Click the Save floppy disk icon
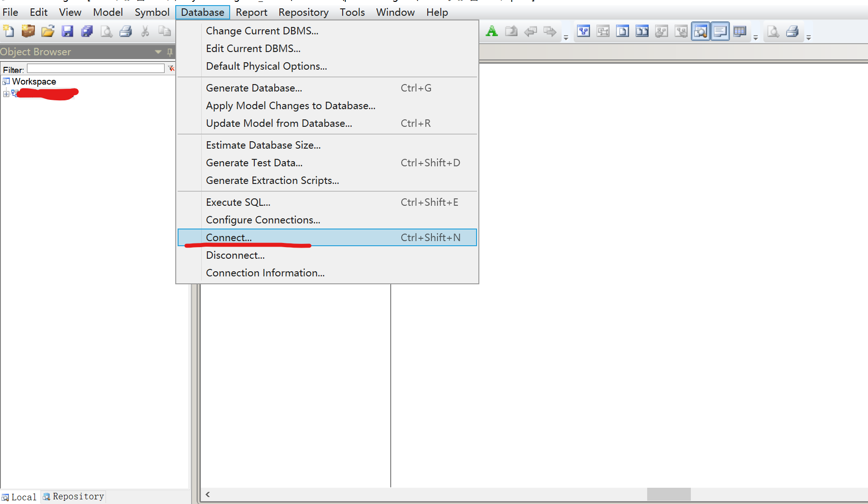This screenshot has width=868, height=504. [67, 31]
